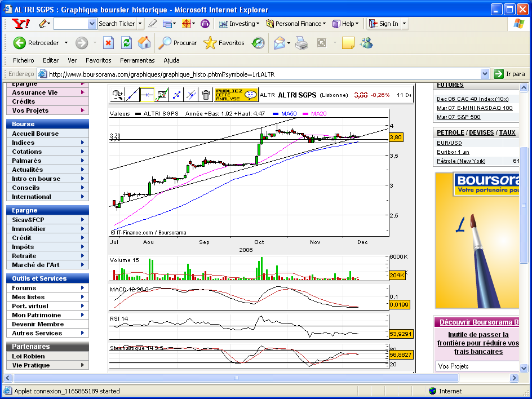Open Procurar search pane
532x399 pixels.
(x=178, y=43)
